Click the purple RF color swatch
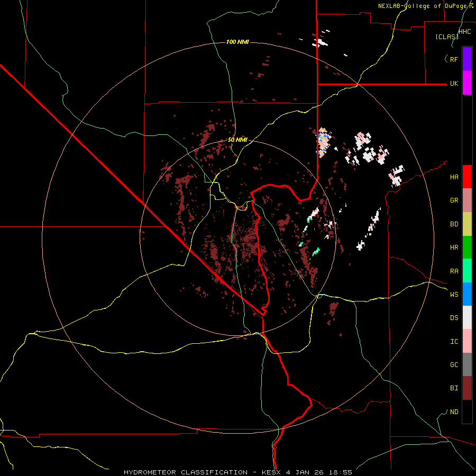This screenshot has width=476, height=476. (467, 59)
